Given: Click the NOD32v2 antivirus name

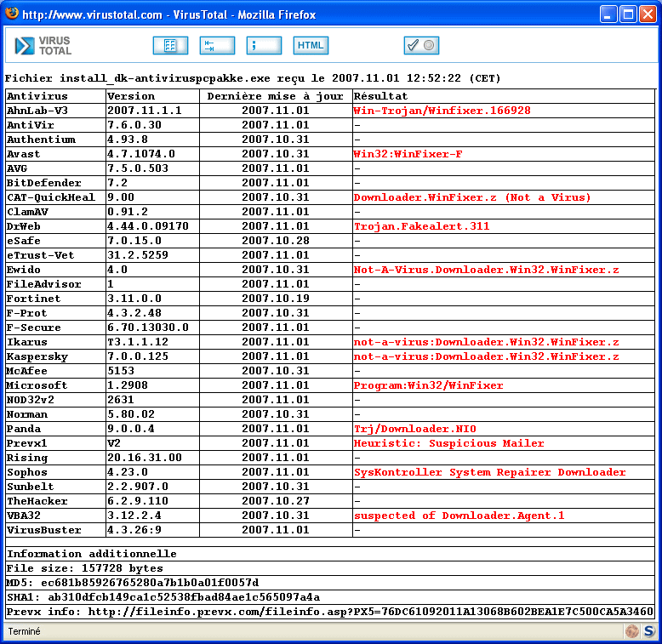Looking at the screenshot, I should (x=31, y=400).
